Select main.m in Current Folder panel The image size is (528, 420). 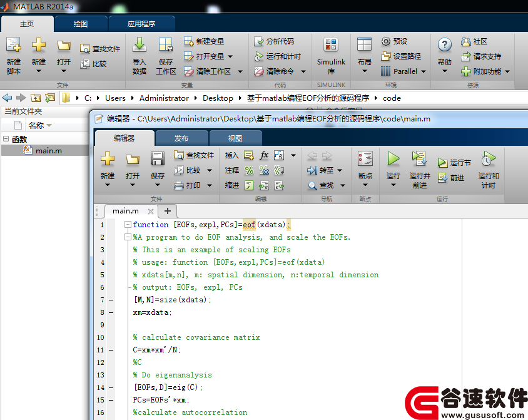pos(44,151)
